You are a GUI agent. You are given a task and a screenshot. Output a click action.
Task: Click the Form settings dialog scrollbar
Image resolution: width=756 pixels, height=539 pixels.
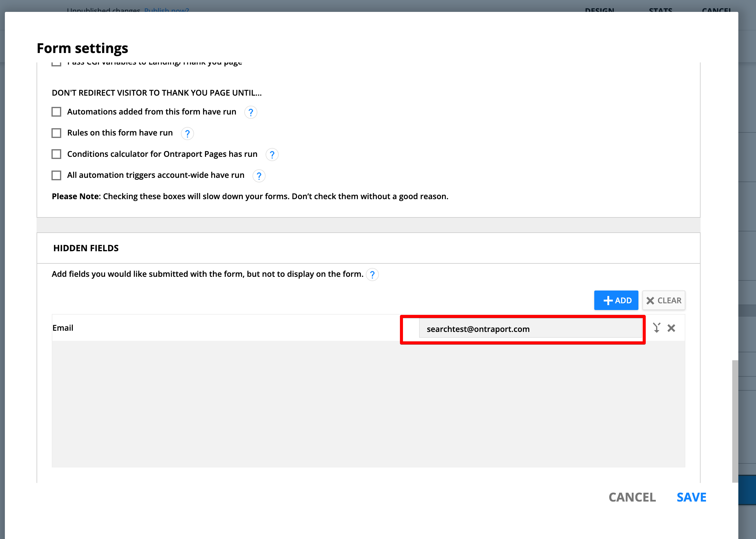[x=735, y=421]
